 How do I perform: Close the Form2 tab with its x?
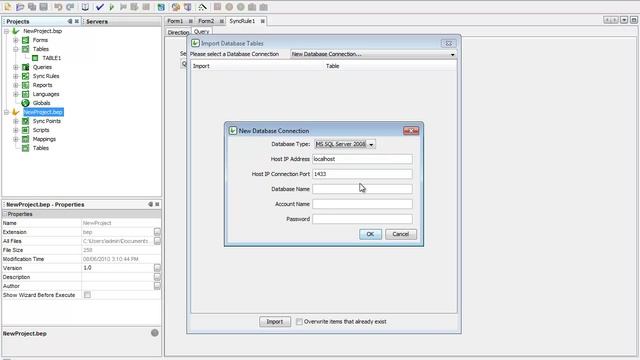222,21
